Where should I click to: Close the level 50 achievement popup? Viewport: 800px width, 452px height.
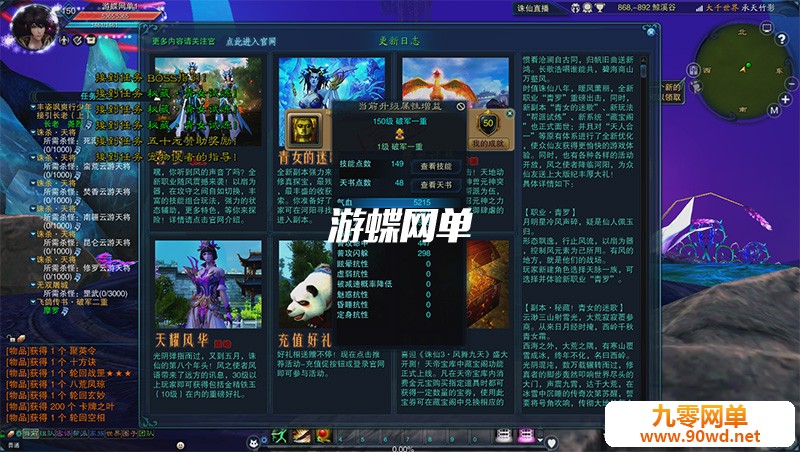[x=509, y=113]
